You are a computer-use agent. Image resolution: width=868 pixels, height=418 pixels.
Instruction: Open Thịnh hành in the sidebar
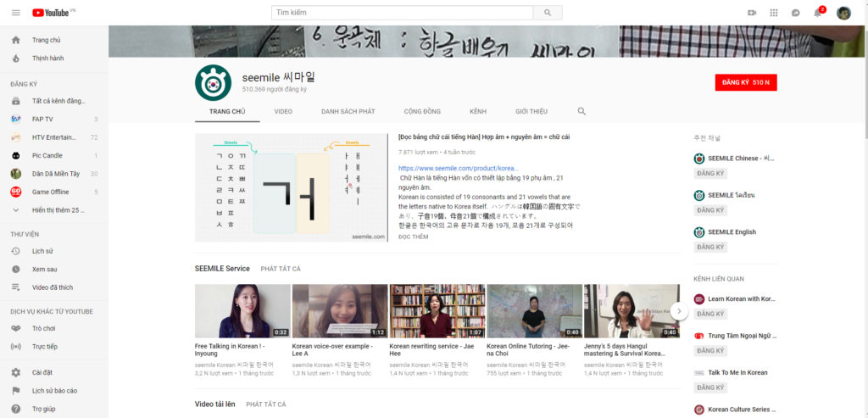[47, 59]
